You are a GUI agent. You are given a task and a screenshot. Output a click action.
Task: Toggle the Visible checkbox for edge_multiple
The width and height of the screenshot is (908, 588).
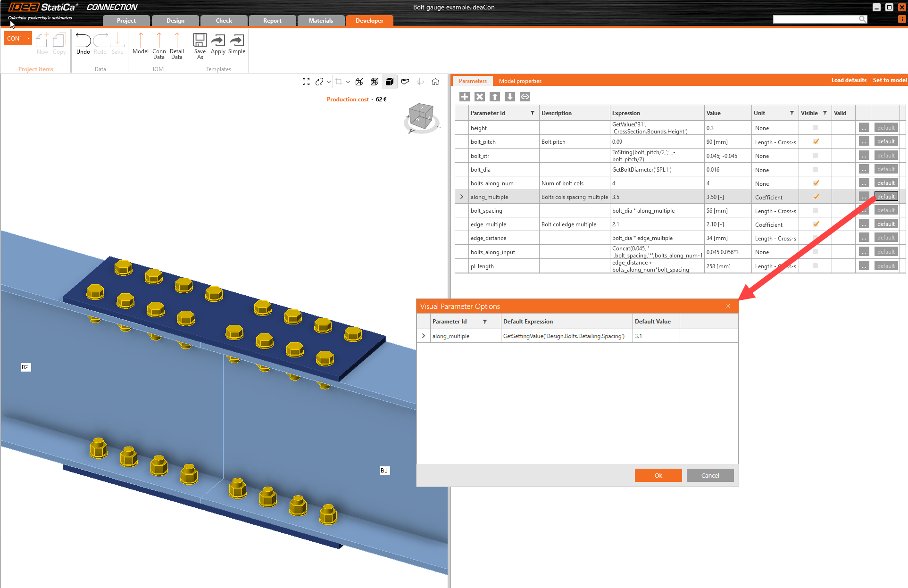[816, 224]
